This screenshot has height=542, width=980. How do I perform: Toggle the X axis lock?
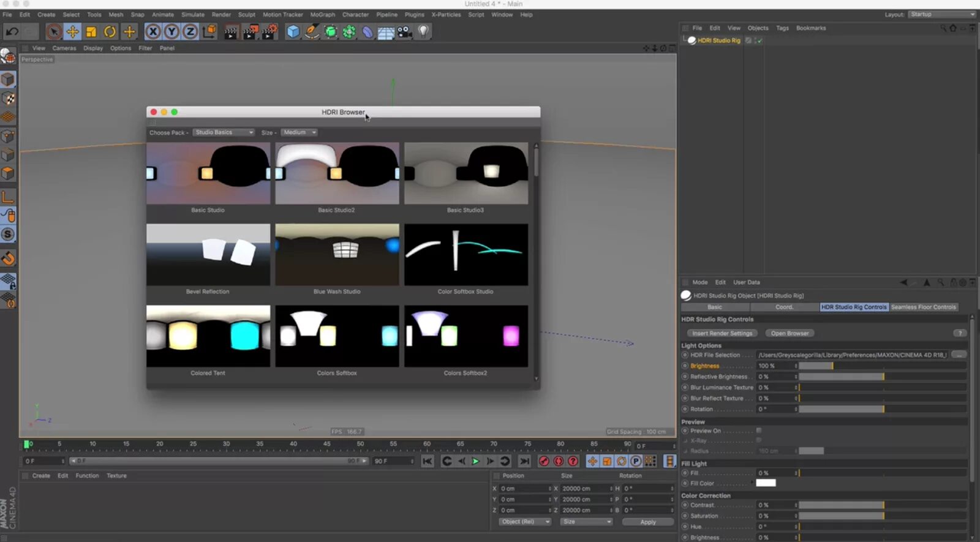[153, 32]
